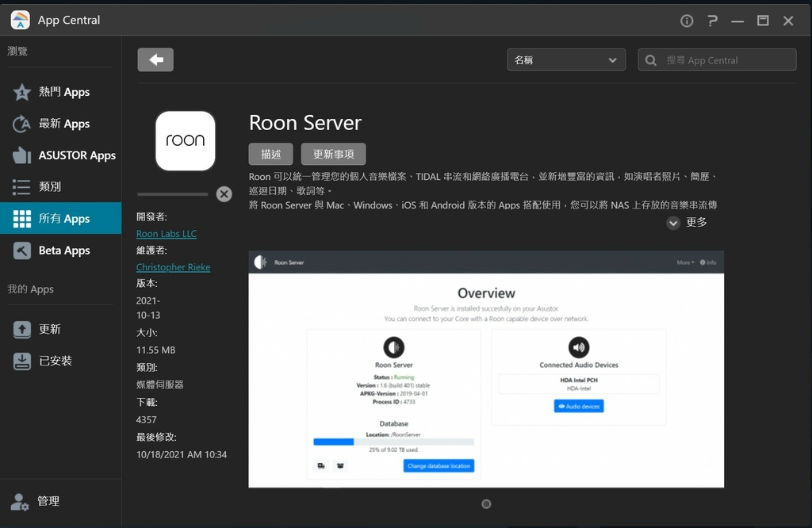Open 已安裝 installed apps section

pos(60,361)
